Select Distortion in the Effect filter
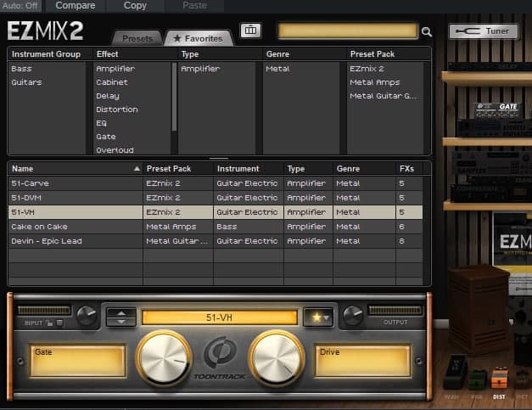The image size is (532, 410). tap(117, 110)
